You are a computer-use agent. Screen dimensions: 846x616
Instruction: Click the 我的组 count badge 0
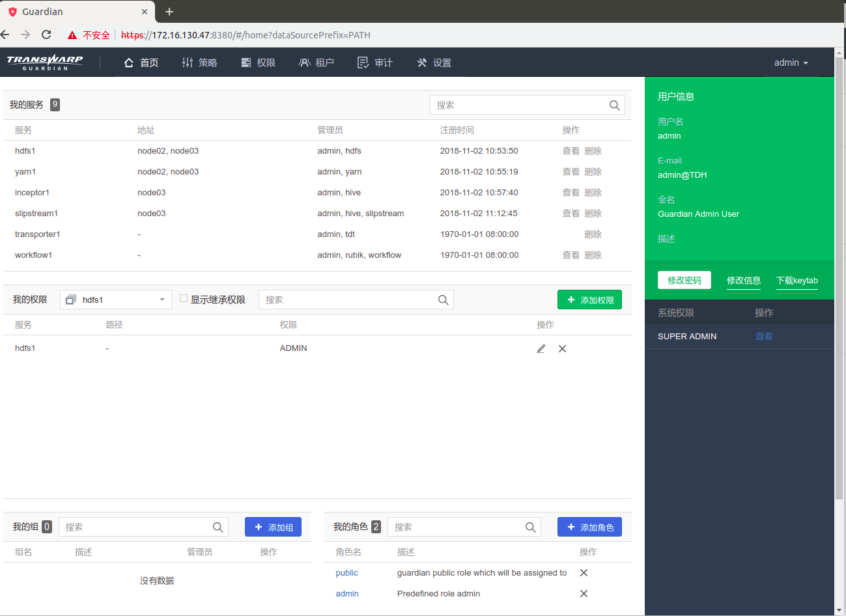(x=47, y=527)
